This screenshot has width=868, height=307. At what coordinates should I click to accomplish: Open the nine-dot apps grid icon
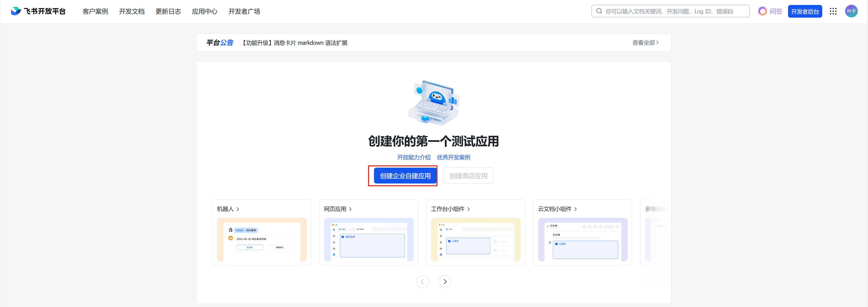click(x=833, y=12)
